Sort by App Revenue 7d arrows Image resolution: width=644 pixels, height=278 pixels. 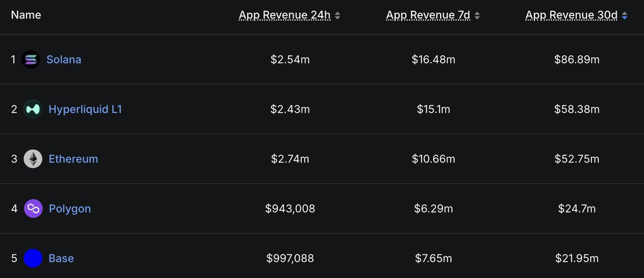477,16
